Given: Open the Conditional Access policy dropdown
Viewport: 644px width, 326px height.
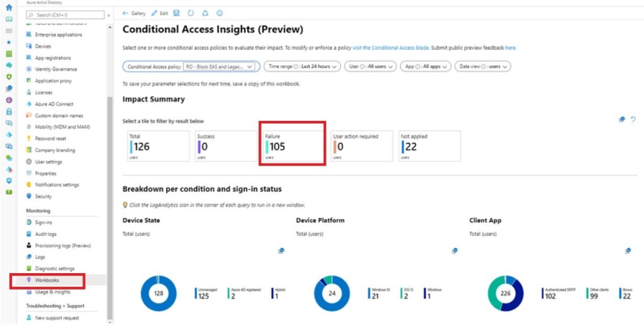Looking at the screenshot, I should [191, 66].
